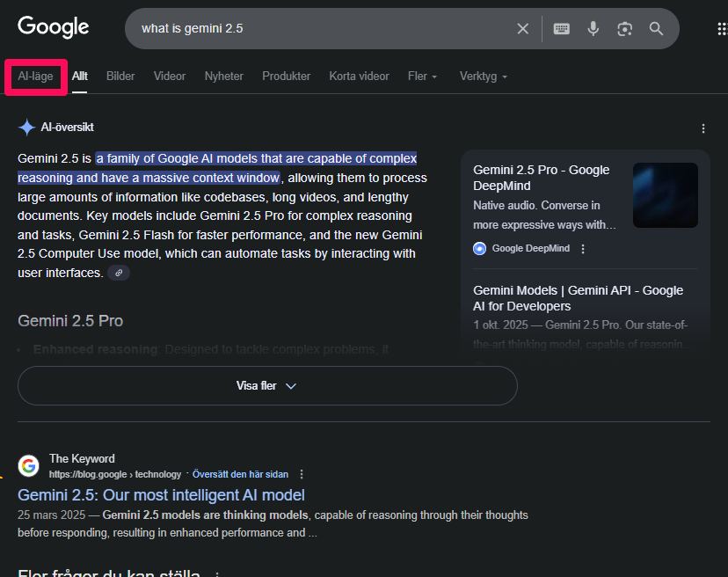The image size is (728, 577).
Task: Click the source link chip icon
Action: [x=119, y=274]
